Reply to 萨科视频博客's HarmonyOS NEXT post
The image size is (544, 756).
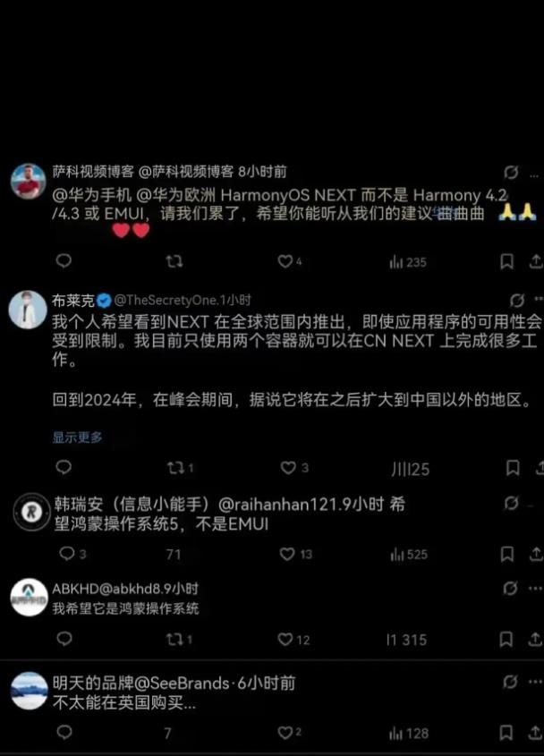(x=64, y=261)
